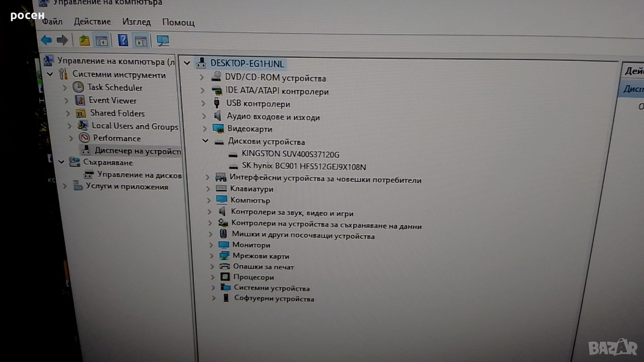The width and height of the screenshot is (644, 362).
Task: Collapse Системни инструменти tree node
Action: [50, 74]
